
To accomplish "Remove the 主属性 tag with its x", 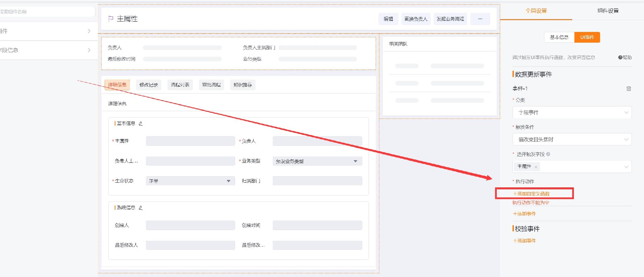I will click(536, 167).
